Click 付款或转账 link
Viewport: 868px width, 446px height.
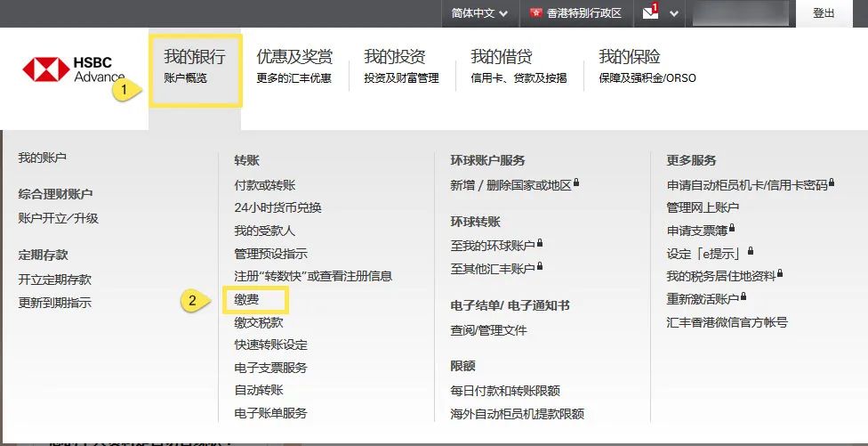click(x=265, y=185)
